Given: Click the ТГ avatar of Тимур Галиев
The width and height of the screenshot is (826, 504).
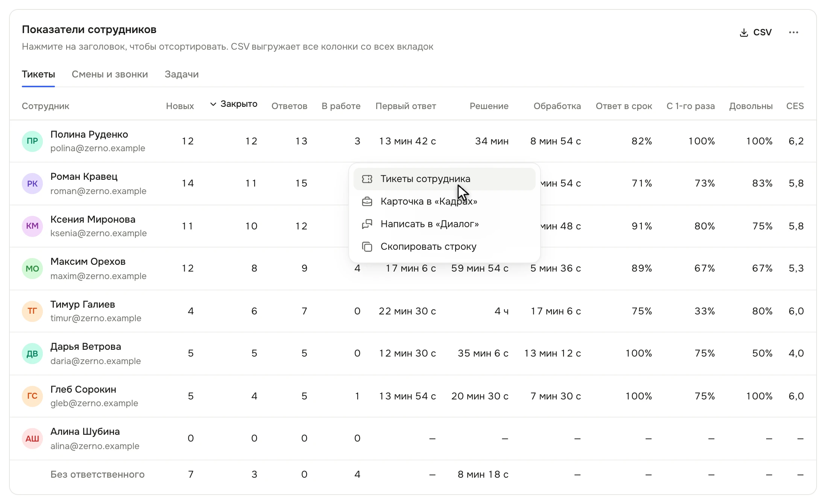Looking at the screenshot, I should pos(32,311).
